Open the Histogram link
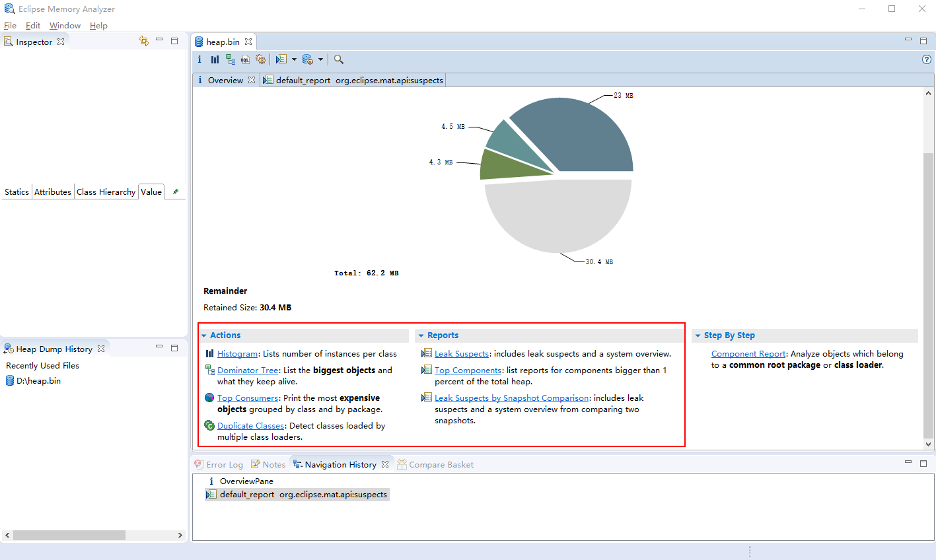This screenshot has height=560, width=936. pos(238,354)
